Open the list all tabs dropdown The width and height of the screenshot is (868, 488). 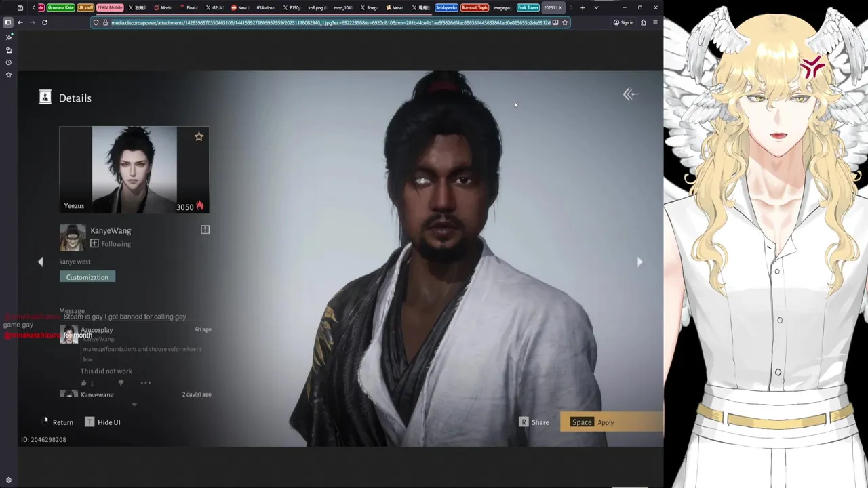[x=596, y=8]
